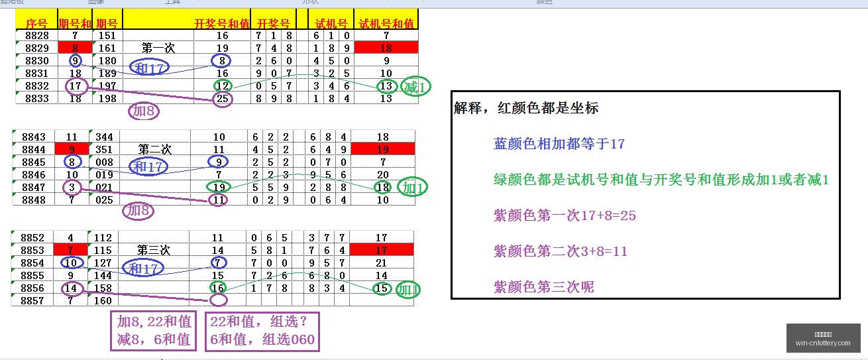Image resolution: width=868 pixels, height=360 pixels.
Task: Click period number 025 cell
Action: [x=103, y=200]
